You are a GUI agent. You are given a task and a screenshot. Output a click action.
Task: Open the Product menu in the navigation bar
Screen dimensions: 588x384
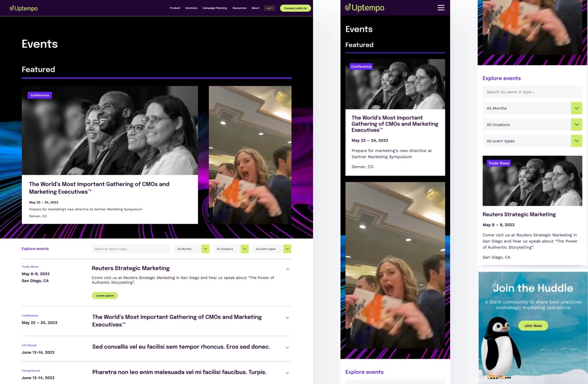pos(175,8)
